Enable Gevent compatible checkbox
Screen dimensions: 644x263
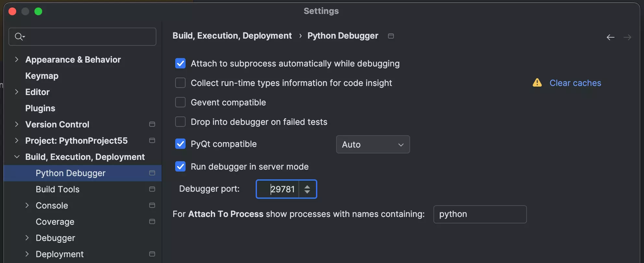coord(180,102)
